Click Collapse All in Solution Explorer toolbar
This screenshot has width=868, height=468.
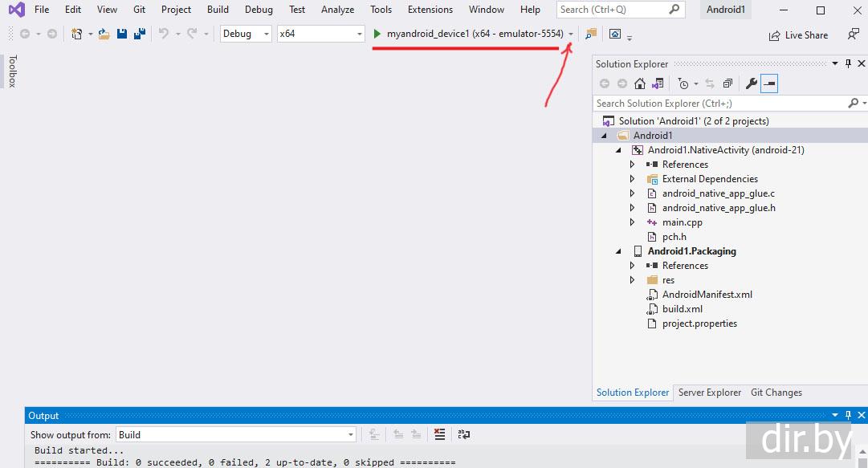(x=727, y=83)
